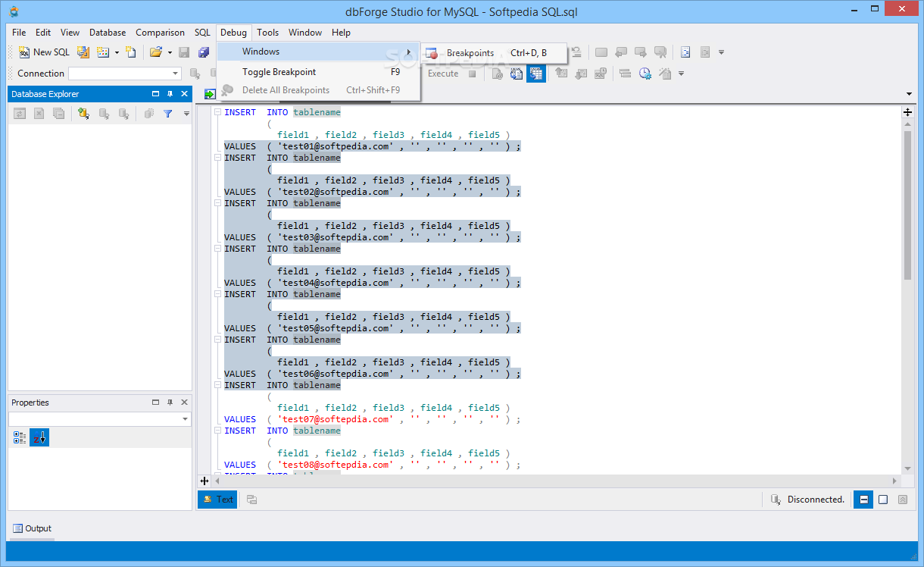Choose Toggle Breakpoint menu entry
Screen dimensions: 924x567
click(318, 71)
